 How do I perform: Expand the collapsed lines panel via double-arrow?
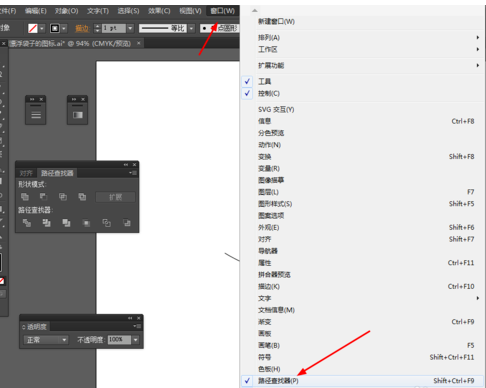pyautogui.click(x=32, y=99)
